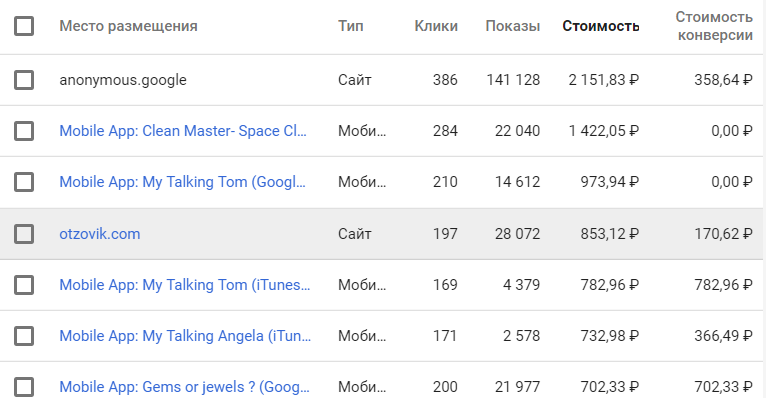The image size is (766, 398).
Task: Open the My Talking Tom (Google) placement link
Action: tap(182, 182)
